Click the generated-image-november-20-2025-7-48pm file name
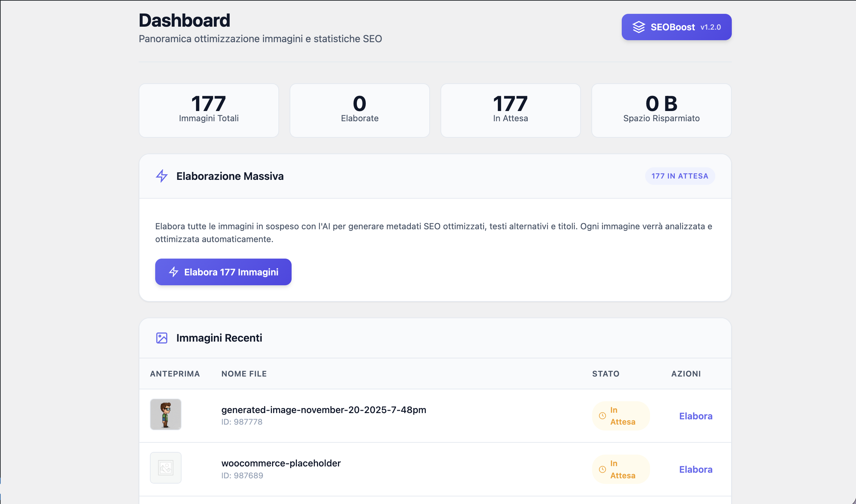 click(x=323, y=410)
